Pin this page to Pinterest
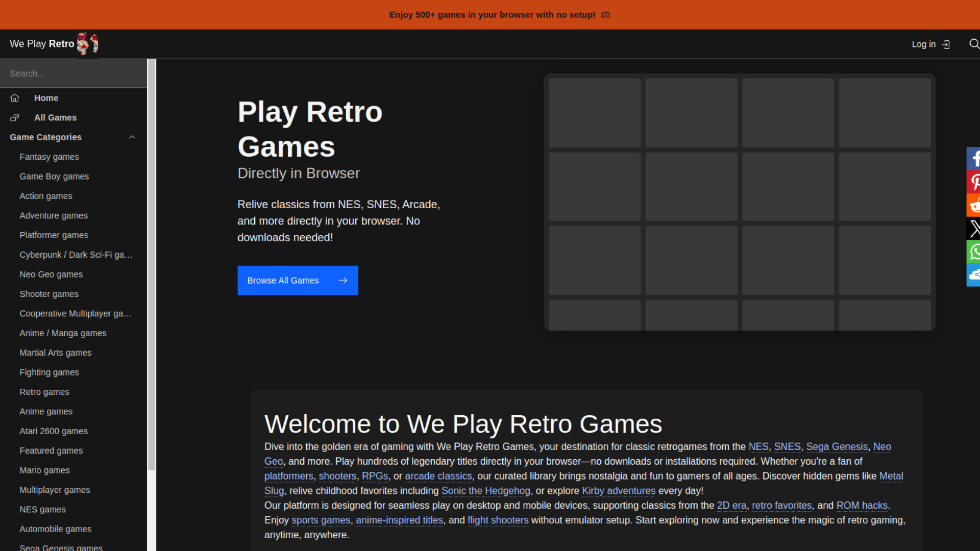 (x=974, y=182)
